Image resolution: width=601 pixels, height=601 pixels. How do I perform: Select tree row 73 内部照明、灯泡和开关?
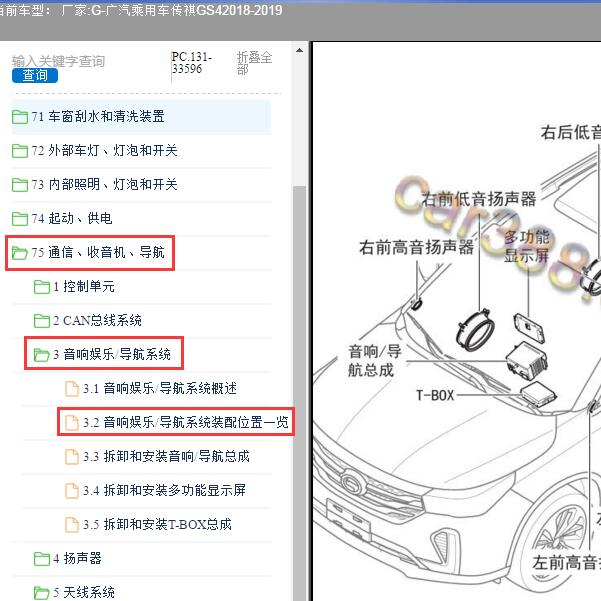pyautogui.click(x=141, y=185)
